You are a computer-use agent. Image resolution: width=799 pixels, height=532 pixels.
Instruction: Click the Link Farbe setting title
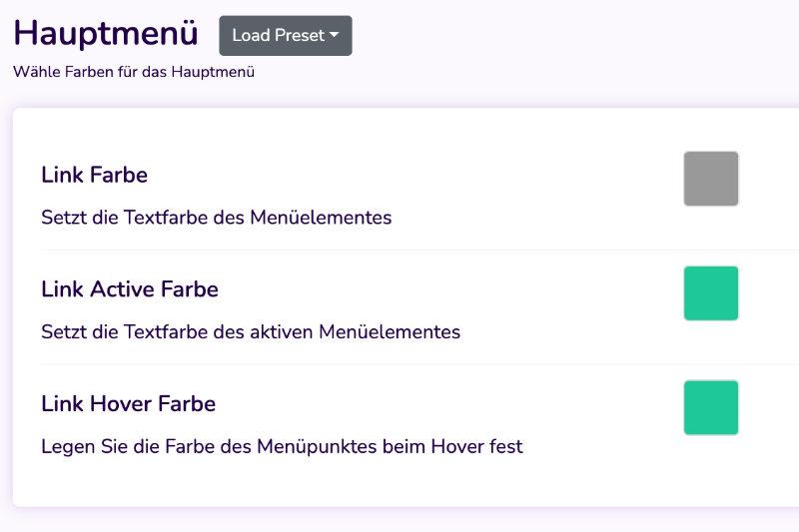tap(94, 175)
